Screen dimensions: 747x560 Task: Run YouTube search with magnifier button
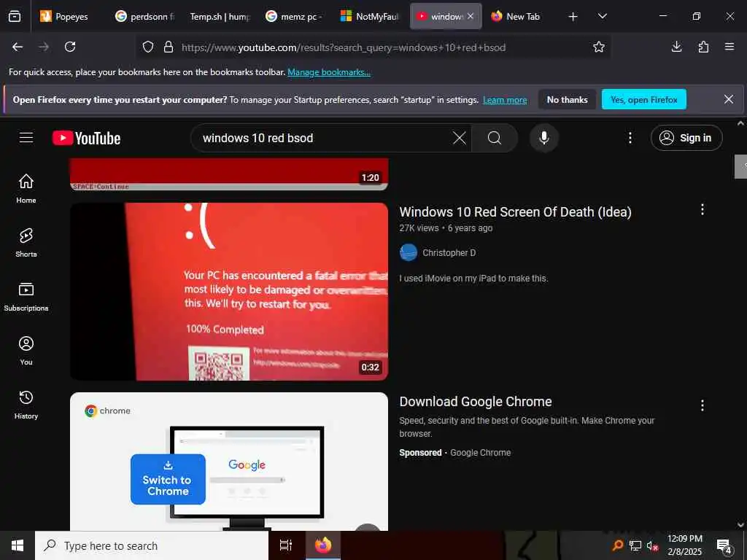(x=495, y=138)
